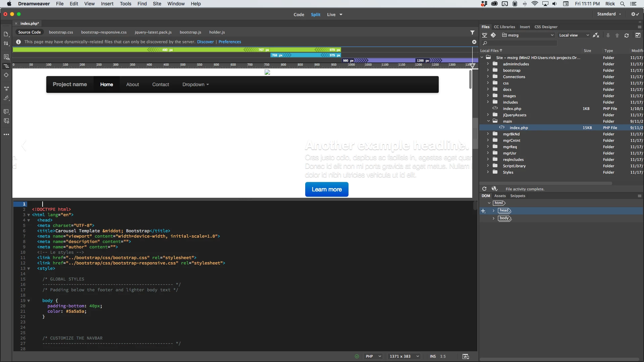Expand the Files panel to show both sites
644x362 pixels.
coord(638,35)
